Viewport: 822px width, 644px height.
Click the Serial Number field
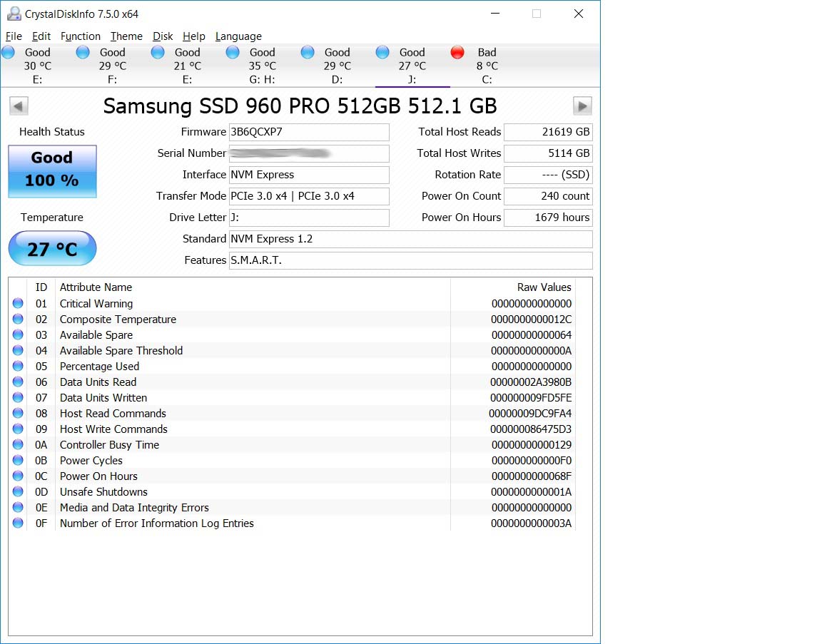point(309,153)
